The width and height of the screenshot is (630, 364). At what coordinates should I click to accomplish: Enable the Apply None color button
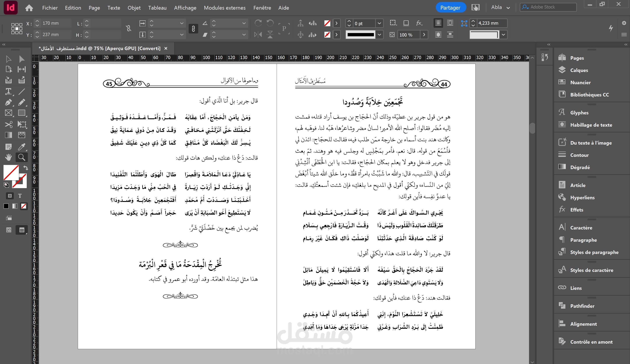[24, 206]
